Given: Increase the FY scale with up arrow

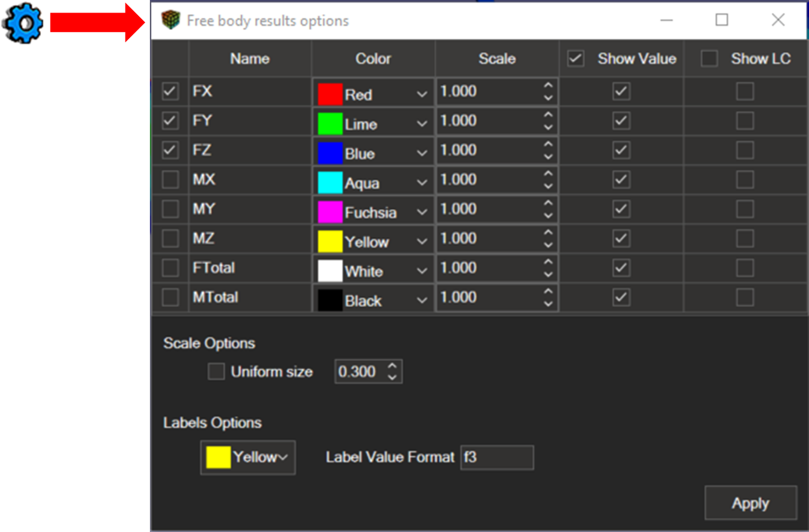Looking at the screenshot, I should [x=548, y=114].
